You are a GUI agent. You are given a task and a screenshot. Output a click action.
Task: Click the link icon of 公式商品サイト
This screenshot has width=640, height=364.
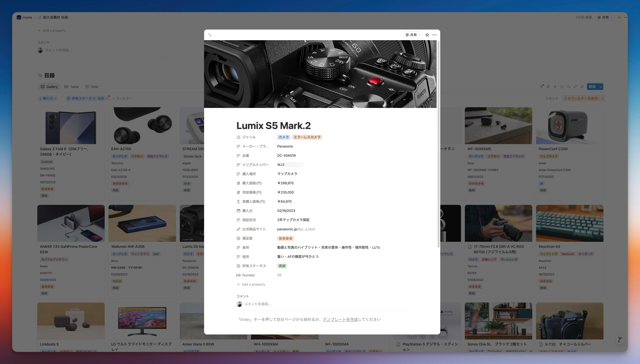[x=238, y=229]
